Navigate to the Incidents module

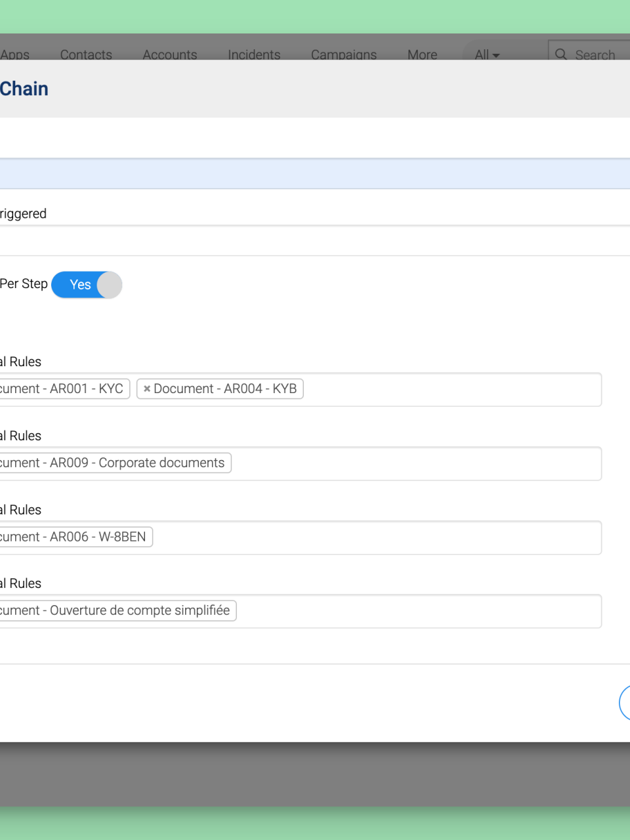click(254, 54)
